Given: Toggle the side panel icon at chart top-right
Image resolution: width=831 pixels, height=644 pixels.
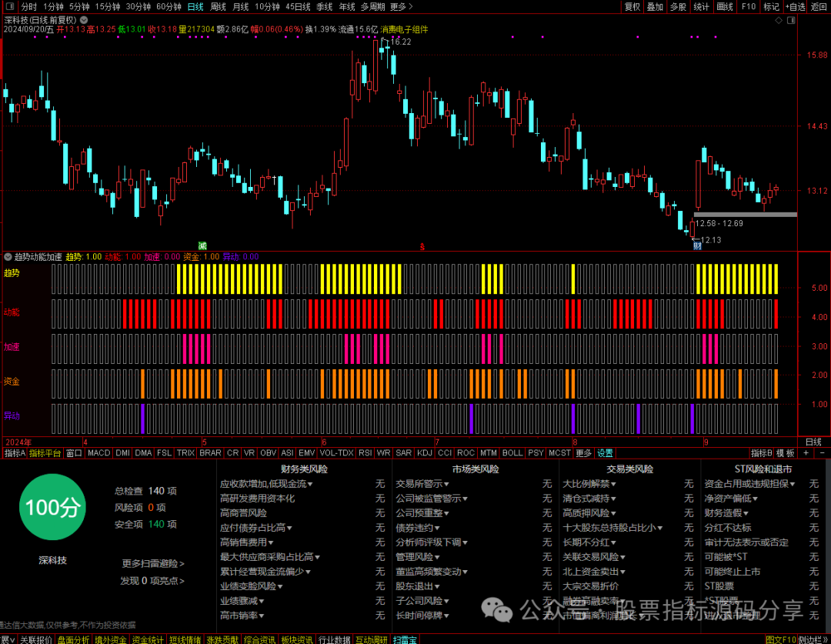Looking at the screenshot, I should point(791,20).
